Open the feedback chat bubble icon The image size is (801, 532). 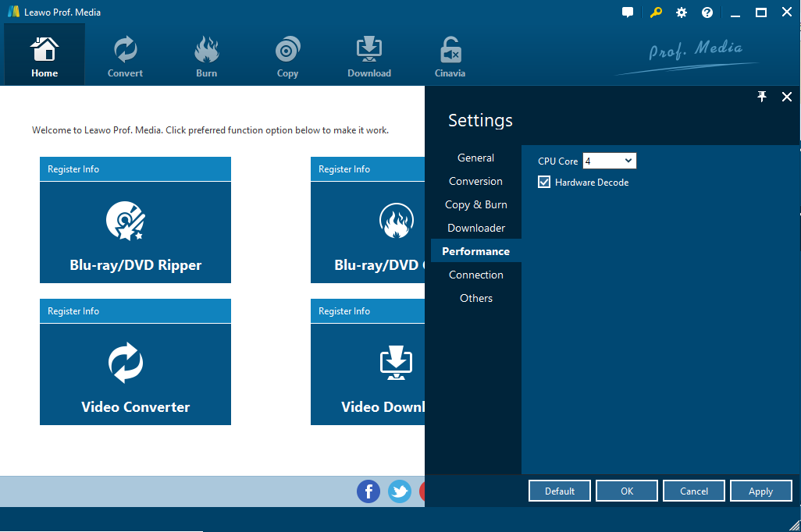point(628,12)
